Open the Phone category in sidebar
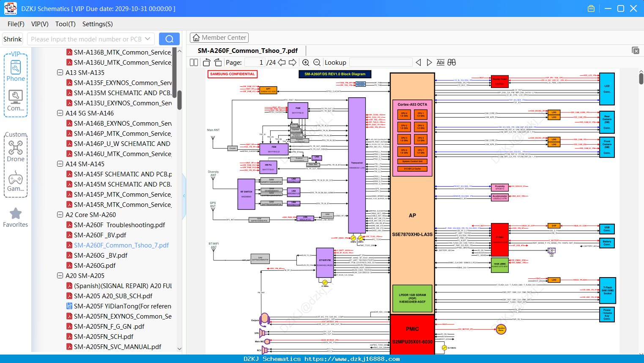The image size is (644, 363). coord(16,71)
